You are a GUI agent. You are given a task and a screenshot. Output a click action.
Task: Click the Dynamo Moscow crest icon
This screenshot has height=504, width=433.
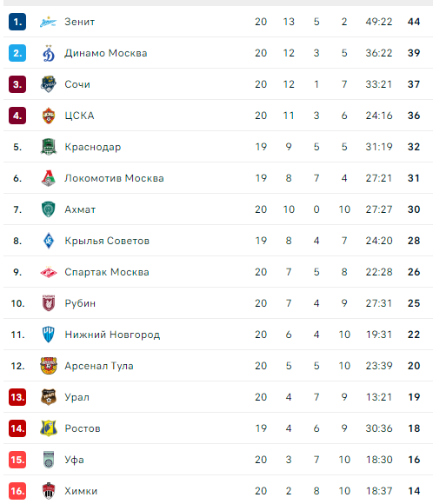click(x=48, y=53)
